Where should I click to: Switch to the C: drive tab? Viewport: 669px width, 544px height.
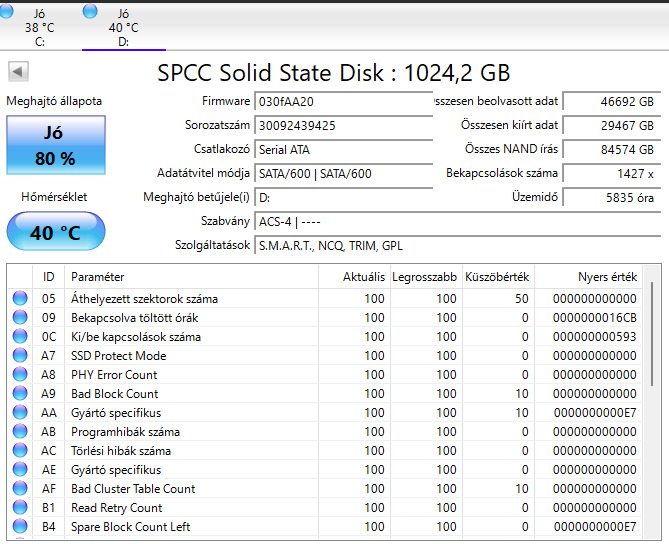coord(40,28)
